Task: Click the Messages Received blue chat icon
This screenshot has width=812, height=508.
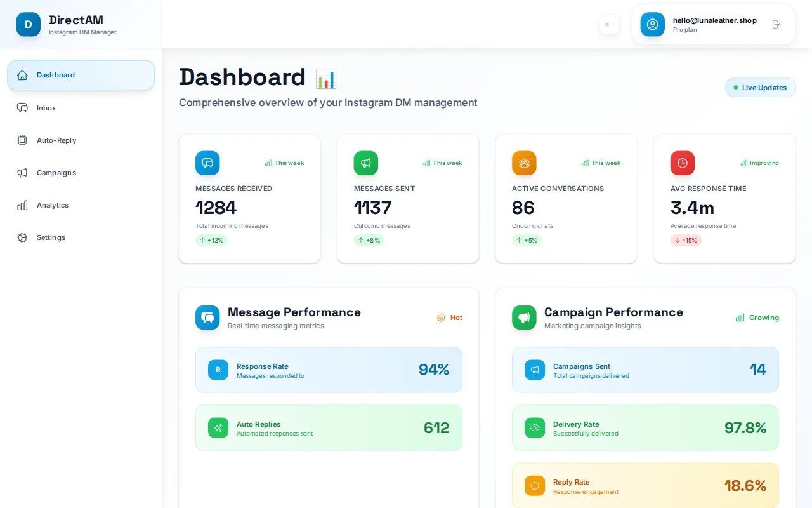Action: [x=207, y=163]
